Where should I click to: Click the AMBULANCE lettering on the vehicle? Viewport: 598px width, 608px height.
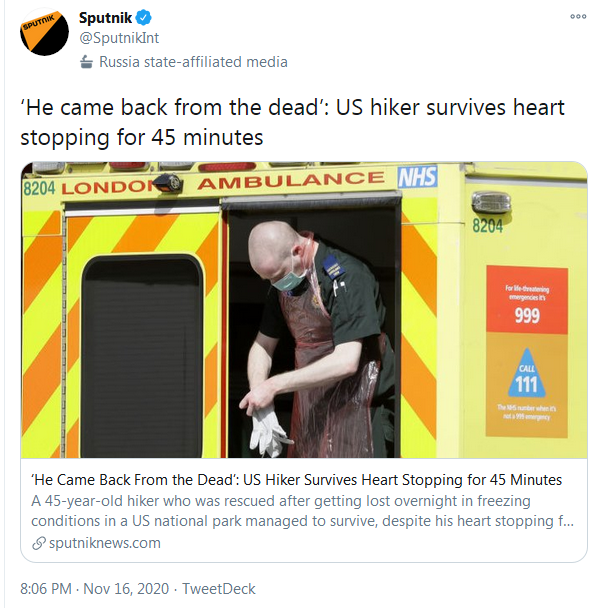click(x=290, y=180)
